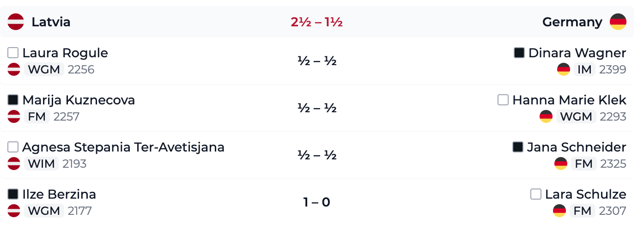Click the WIM badge under Ter-Avetisjana
The image size is (644, 231).
41,164
